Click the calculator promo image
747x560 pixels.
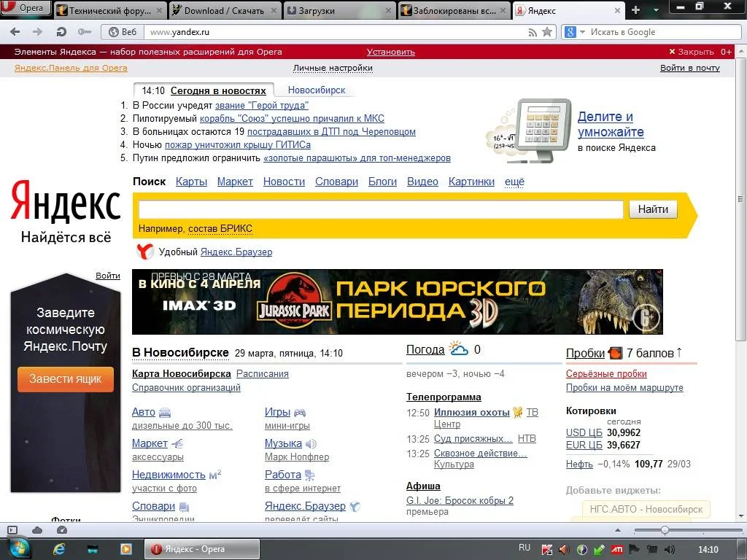point(529,131)
